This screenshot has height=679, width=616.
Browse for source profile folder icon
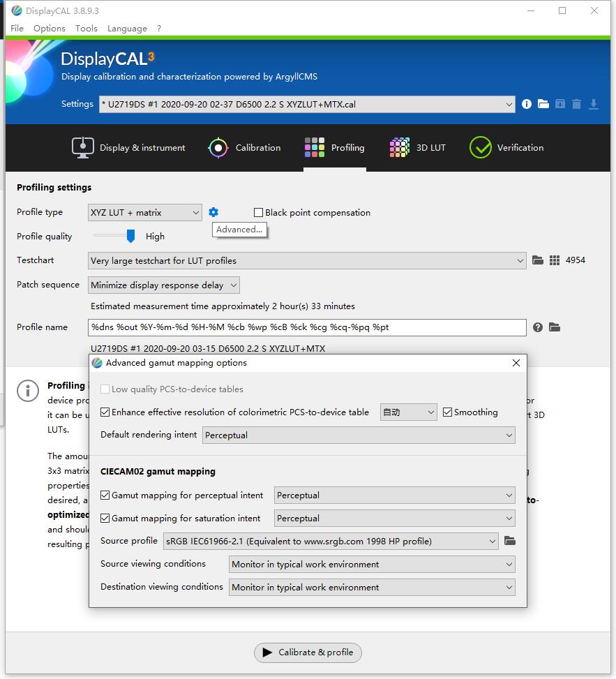pos(510,541)
